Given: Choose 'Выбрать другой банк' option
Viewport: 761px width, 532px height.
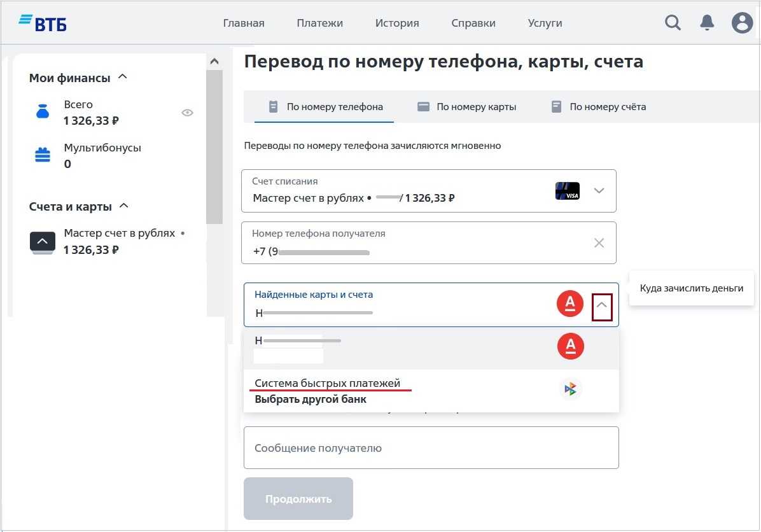Looking at the screenshot, I should tap(311, 400).
